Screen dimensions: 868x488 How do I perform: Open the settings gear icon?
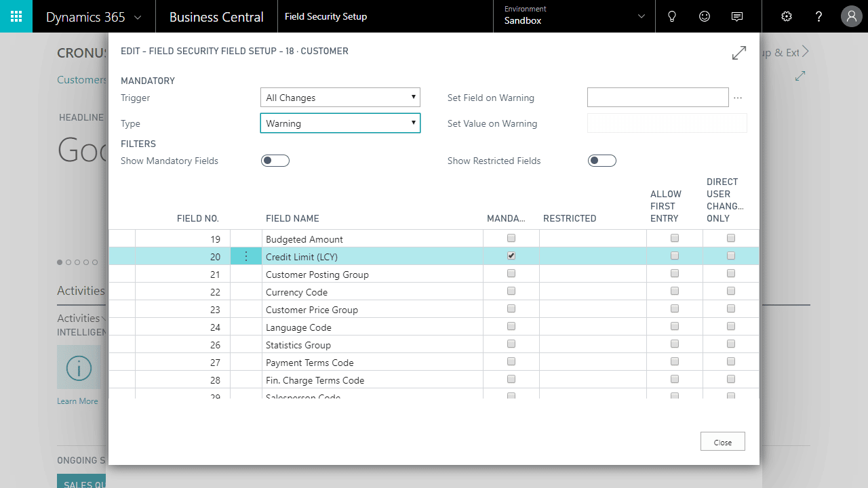[x=787, y=16]
